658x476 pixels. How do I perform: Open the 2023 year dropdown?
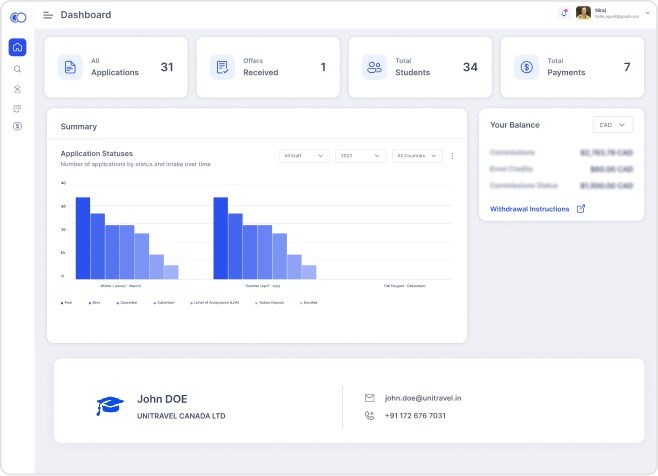[360, 156]
